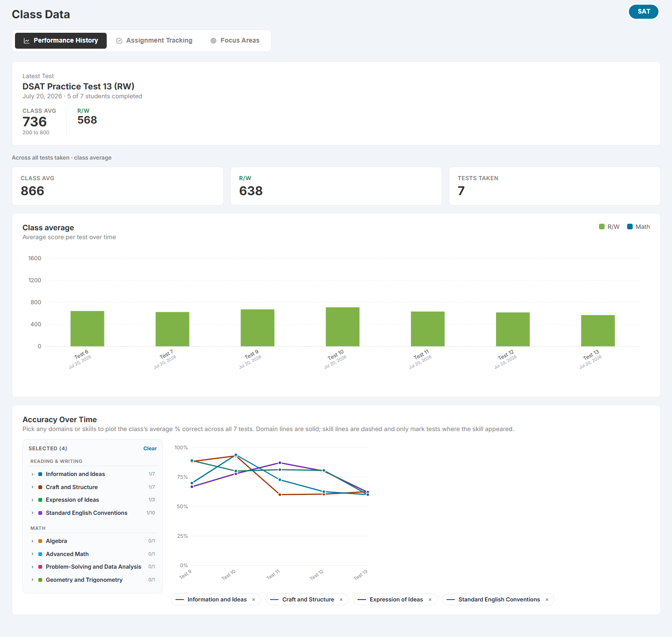
Task: Toggle Algebra domain in the selection list
Action: click(x=93, y=541)
